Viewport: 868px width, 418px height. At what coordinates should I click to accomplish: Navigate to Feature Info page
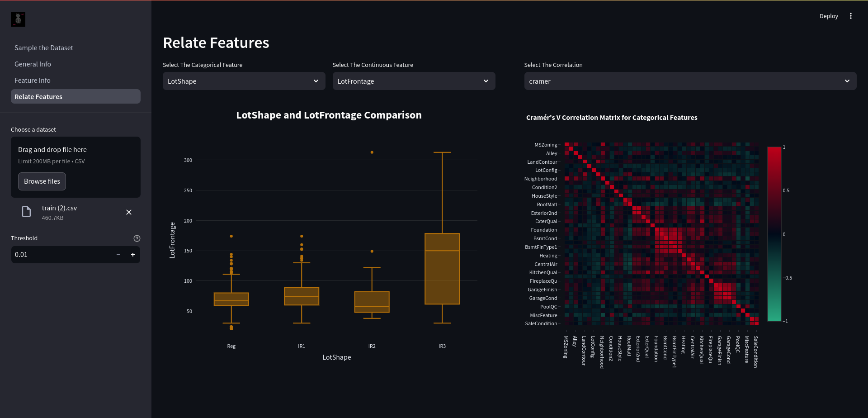pos(33,80)
